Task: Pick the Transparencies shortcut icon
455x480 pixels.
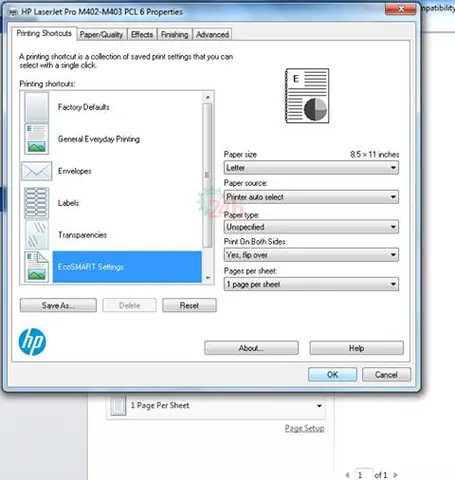Action: point(36,235)
